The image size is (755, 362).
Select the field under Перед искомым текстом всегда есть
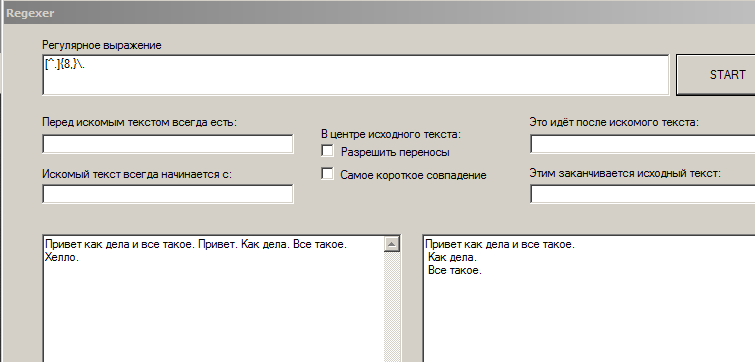click(x=168, y=144)
